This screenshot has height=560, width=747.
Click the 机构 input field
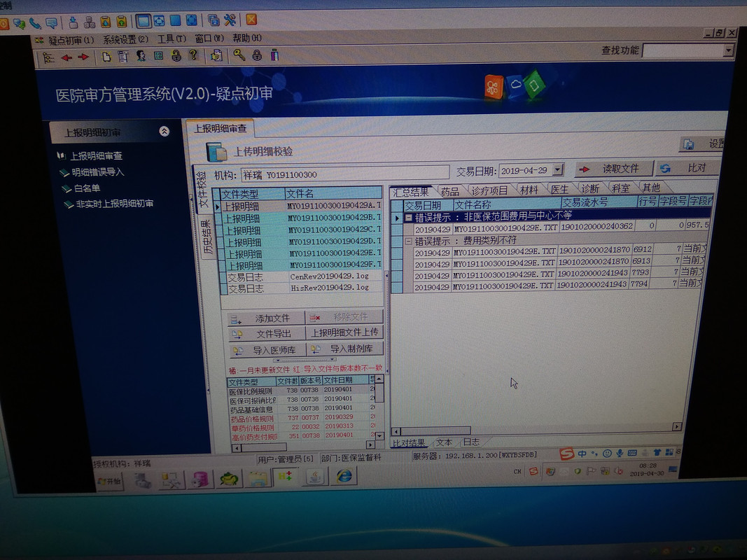click(x=345, y=174)
